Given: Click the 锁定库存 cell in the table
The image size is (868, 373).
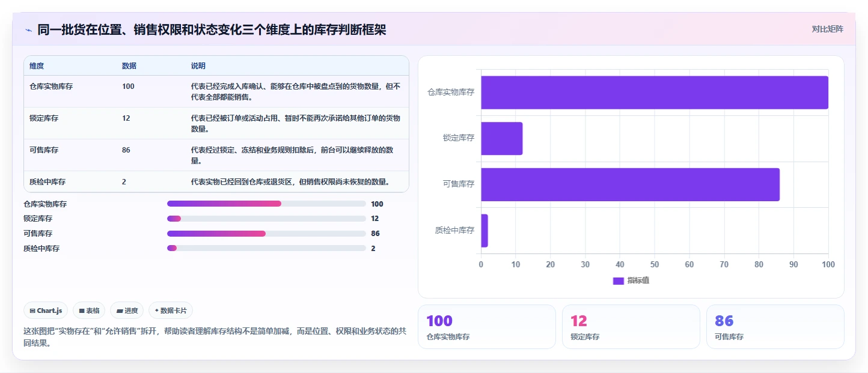Looking at the screenshot, I should [44, 118].
